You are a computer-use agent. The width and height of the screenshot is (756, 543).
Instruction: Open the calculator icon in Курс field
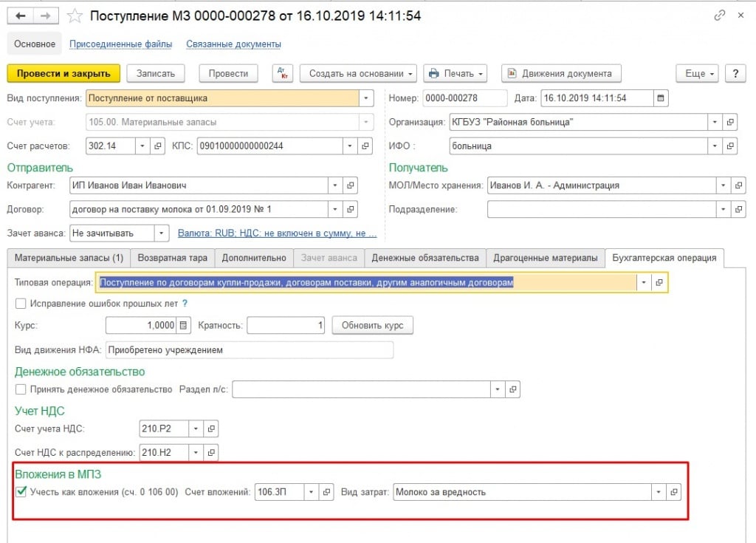[184, 325]
